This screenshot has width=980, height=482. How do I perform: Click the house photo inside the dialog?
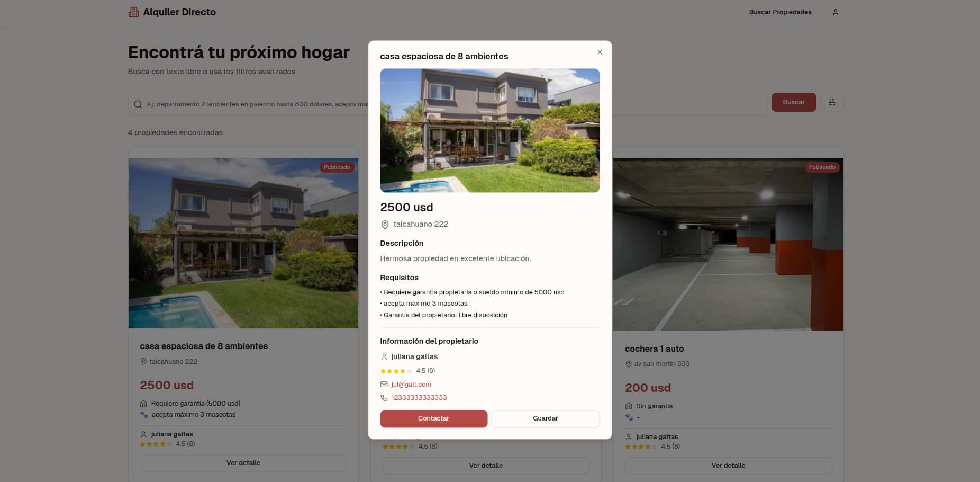pos(490,130)
